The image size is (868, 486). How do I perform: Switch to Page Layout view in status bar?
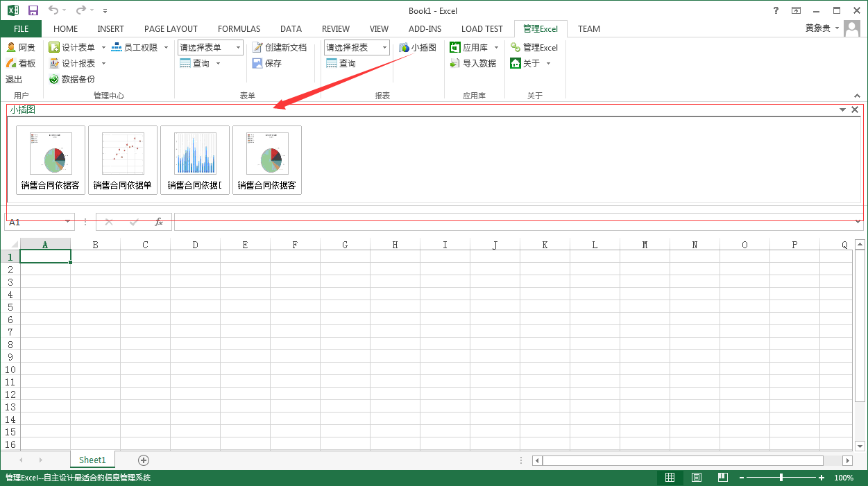tap(696, 478)
